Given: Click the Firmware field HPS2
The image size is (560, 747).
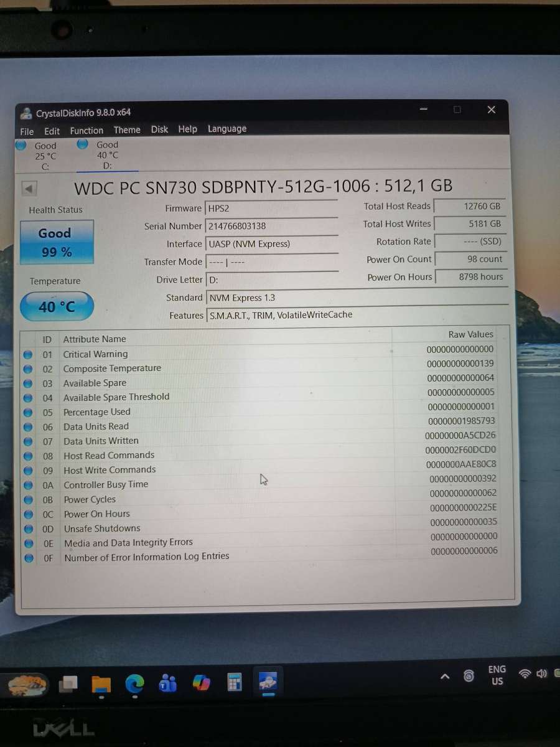Looking at the screenshot, I should 271,209.
